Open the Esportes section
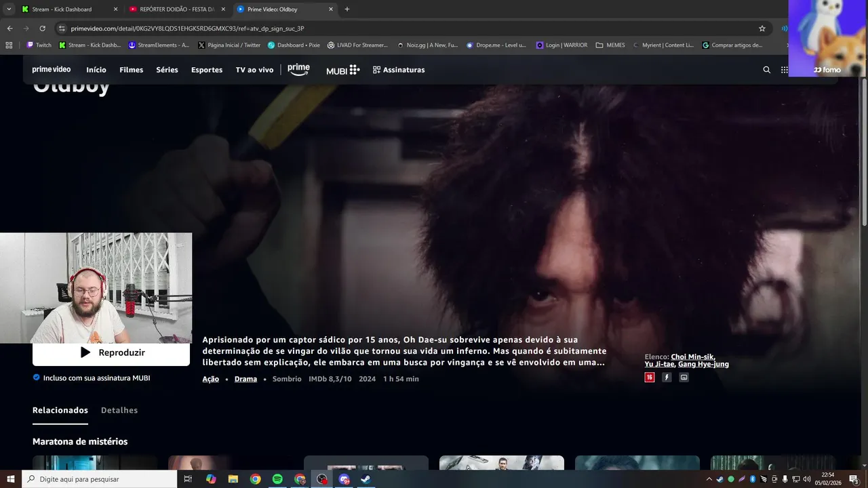868x488 pixels. pos(207,70)
